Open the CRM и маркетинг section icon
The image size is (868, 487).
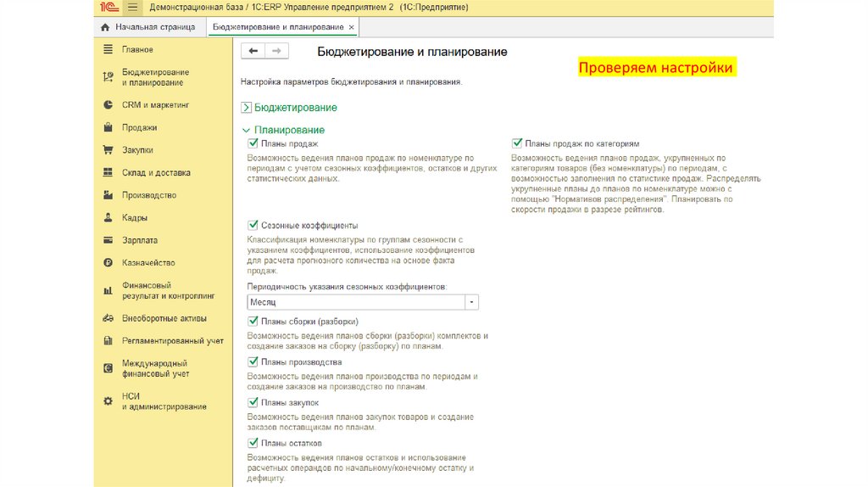[x=108, y=105]
